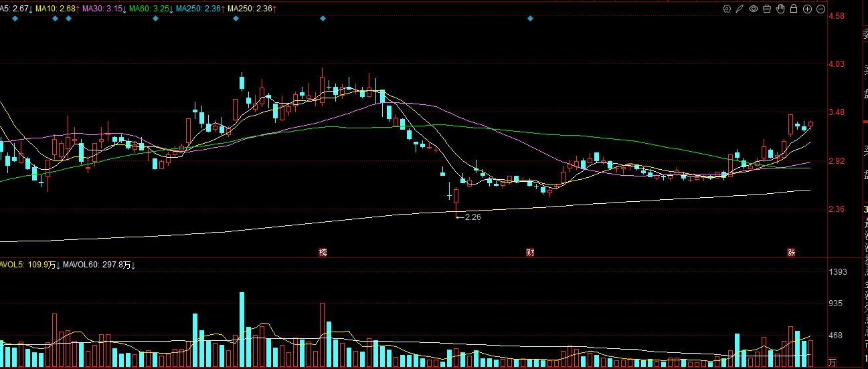The height and width of the screenshot is (369, 868).
Task: Select the hand pan tool
Action: pyautogui.click(x=780, y=9)
